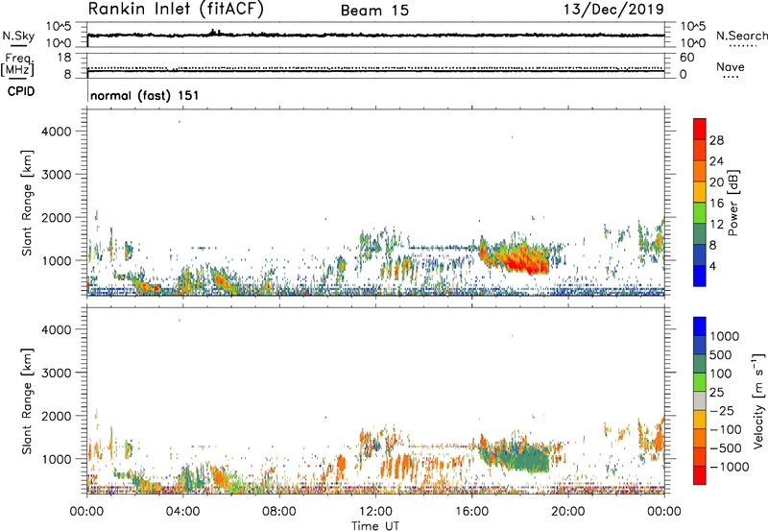This screenshot has height=532, width=768.
Task: Click the '60' Nave axis tick
Action: pos(686,58)
